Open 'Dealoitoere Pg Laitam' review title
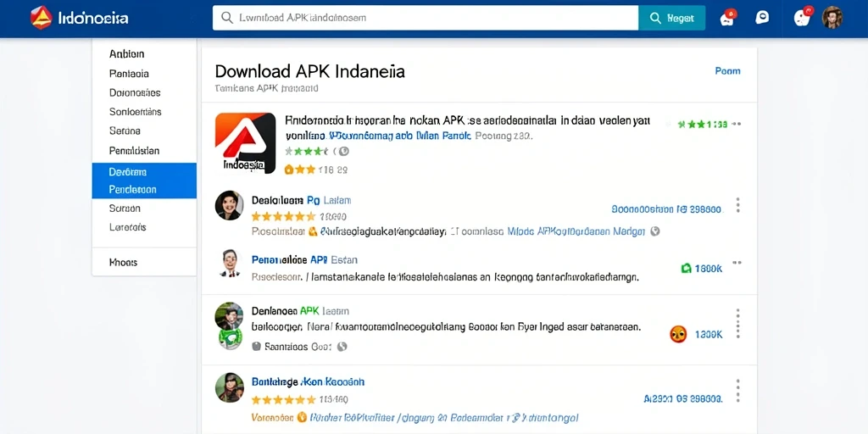The image size is (868, 434). coord(301,200)
